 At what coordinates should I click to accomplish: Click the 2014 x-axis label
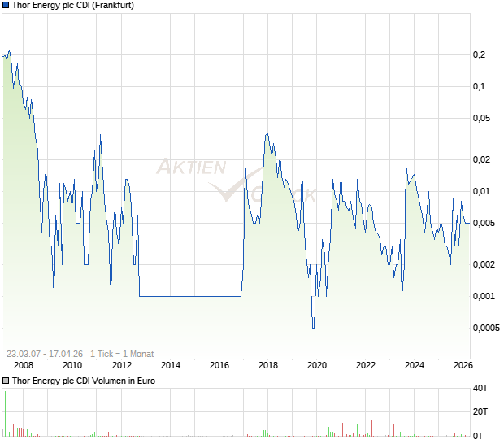tap(171, 365)
